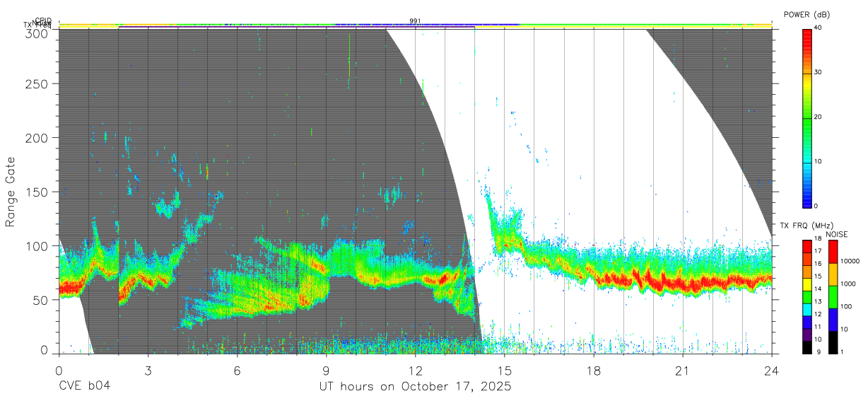Click the NOISE legend title
This screenshot has height=401, width=868.
(x=836, y=234)
